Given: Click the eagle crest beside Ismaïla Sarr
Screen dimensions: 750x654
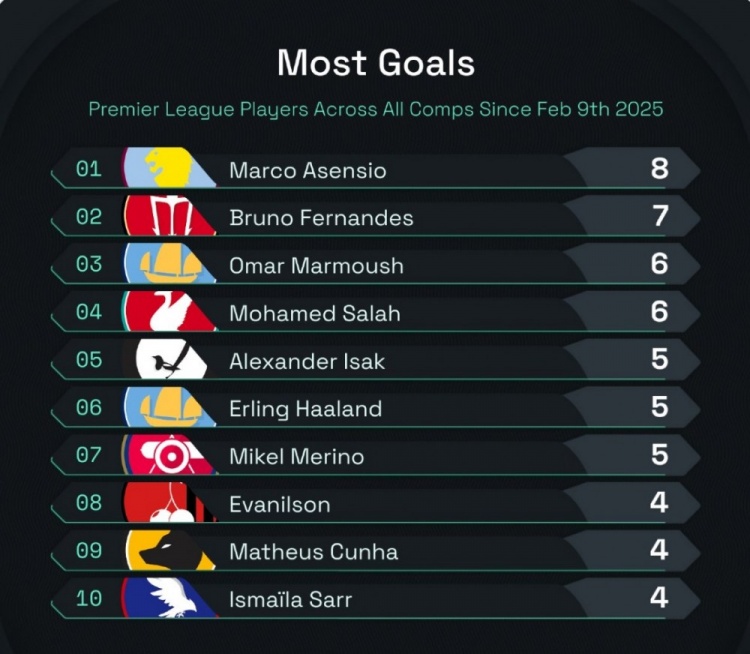Looking at the screenshot, I should [168, 599].
